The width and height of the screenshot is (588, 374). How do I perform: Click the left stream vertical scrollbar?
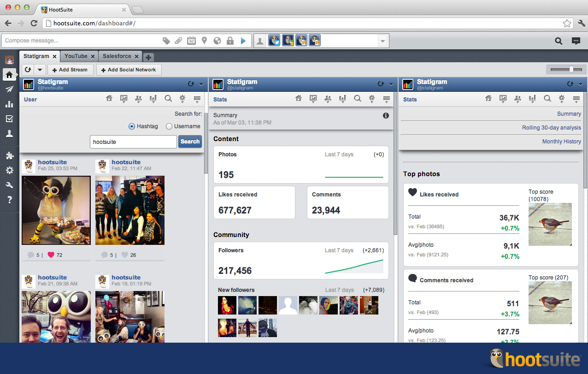coord(206,143)
